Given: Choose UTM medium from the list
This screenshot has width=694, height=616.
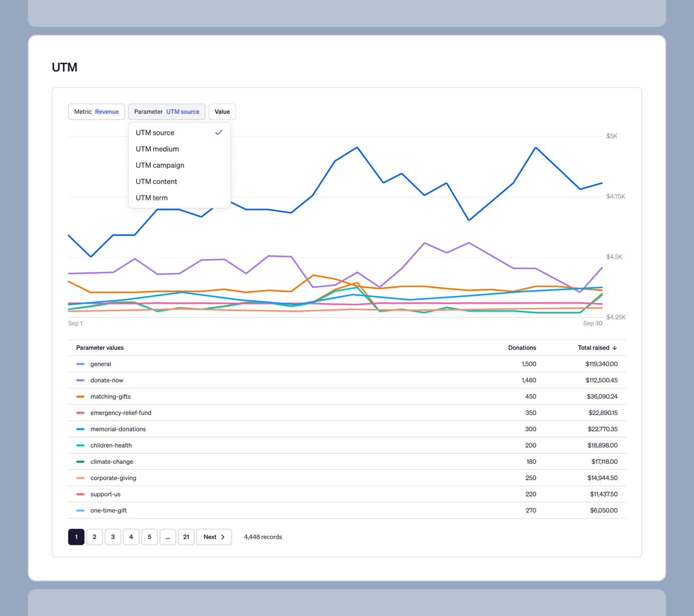Looking at the screenshot, I should [157, 149].
